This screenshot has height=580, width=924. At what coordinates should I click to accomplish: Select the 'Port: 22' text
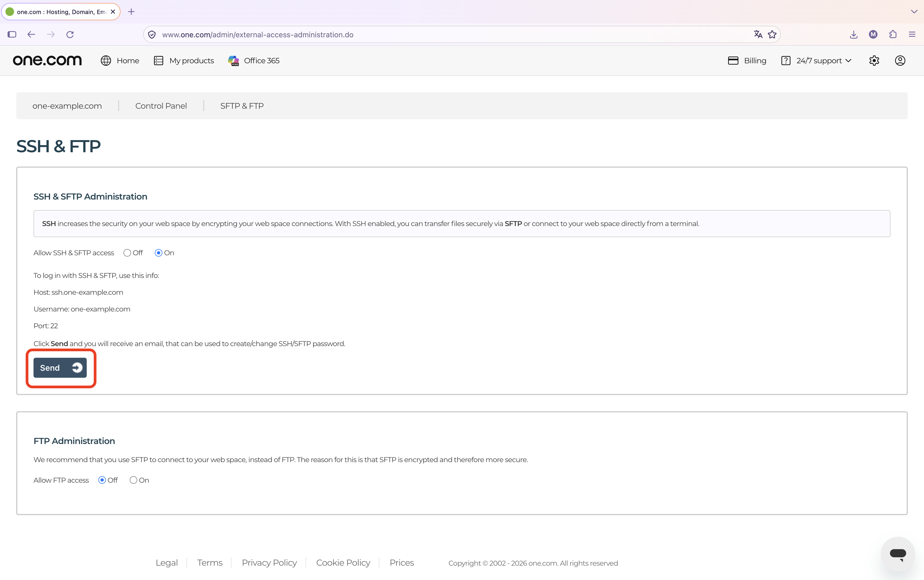coord(46,326)
